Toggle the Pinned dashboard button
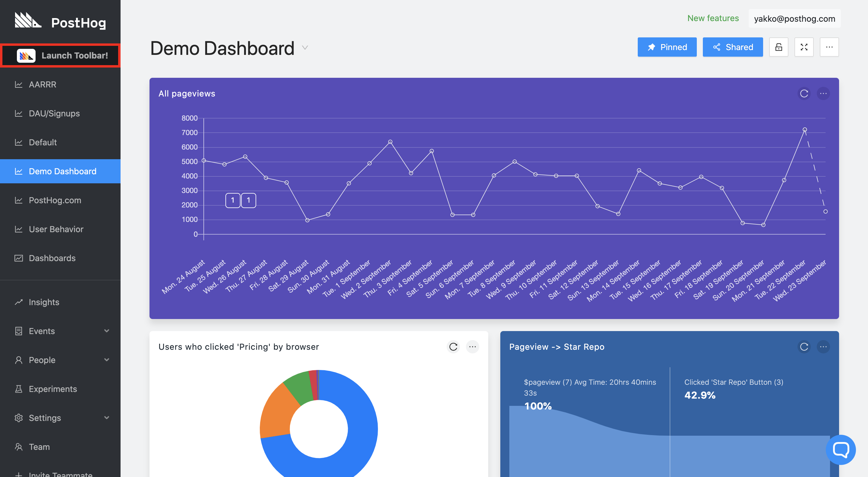 click(x=667, y=47)
